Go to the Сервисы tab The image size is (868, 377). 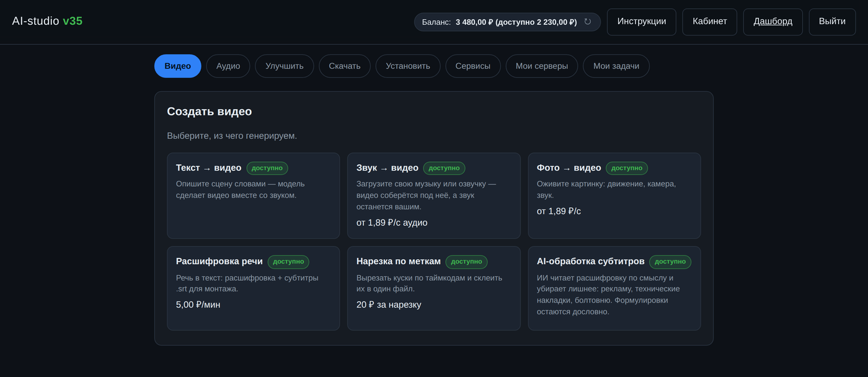(473, 66)
